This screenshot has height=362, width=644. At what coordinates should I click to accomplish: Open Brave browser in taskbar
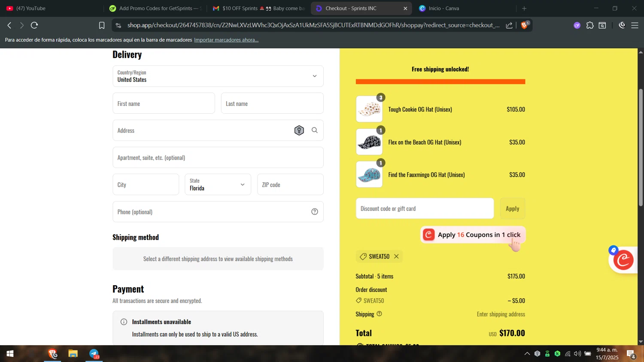52,354
